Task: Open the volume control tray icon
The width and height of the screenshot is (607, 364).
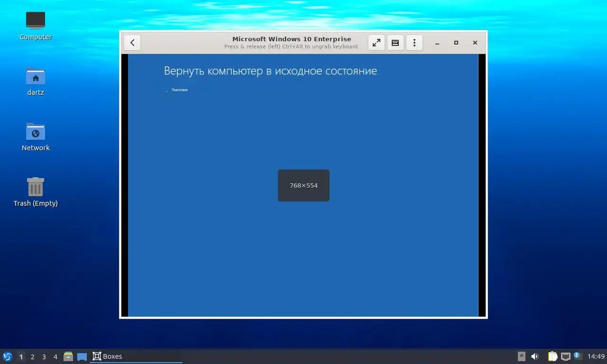Action: pos(535,356)
